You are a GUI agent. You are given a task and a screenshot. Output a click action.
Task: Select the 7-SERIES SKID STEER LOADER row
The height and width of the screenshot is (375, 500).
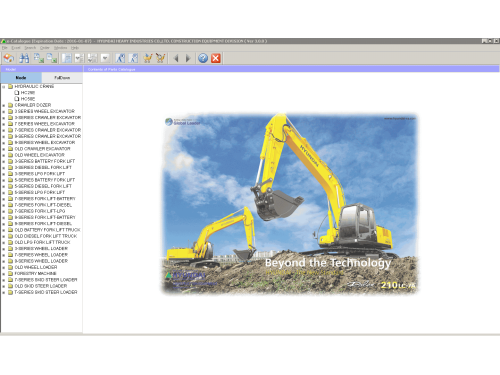tap(46, 280)
